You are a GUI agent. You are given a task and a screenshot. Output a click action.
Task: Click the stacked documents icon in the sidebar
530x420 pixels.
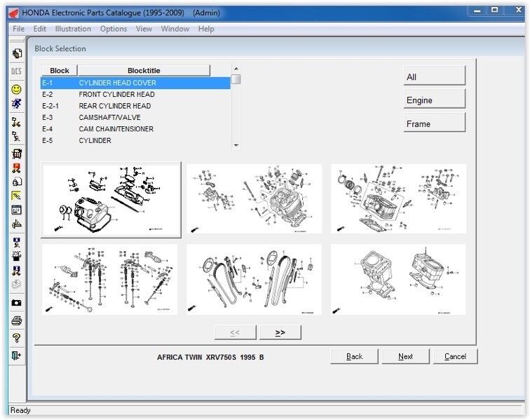click(x=17, y=53)
